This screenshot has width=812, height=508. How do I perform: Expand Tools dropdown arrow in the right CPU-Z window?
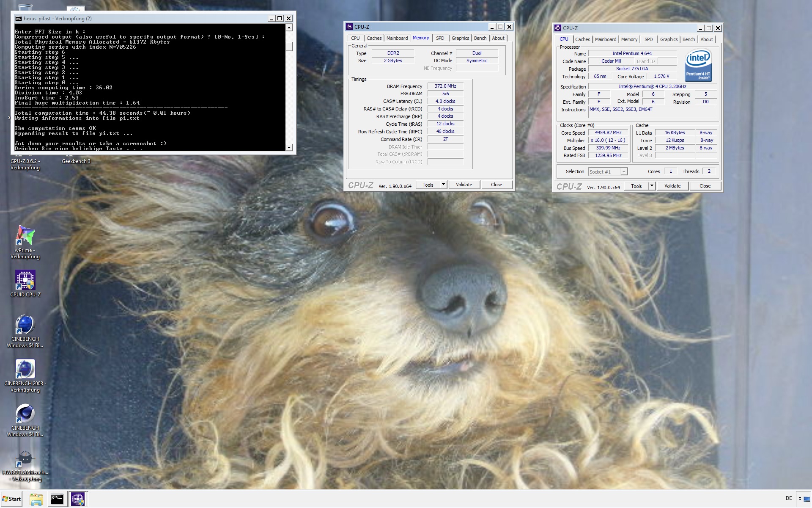[652, 186]
